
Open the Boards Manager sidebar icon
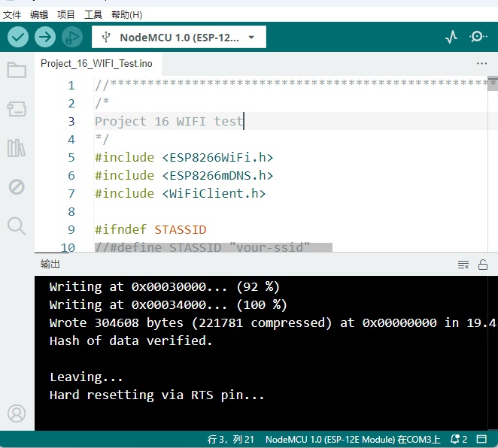[17, 109]
